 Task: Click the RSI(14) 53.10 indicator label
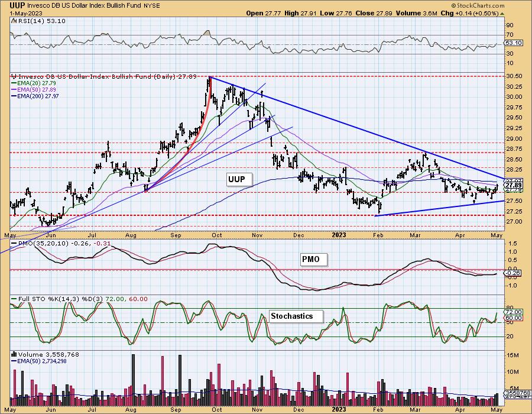[38, 21]
